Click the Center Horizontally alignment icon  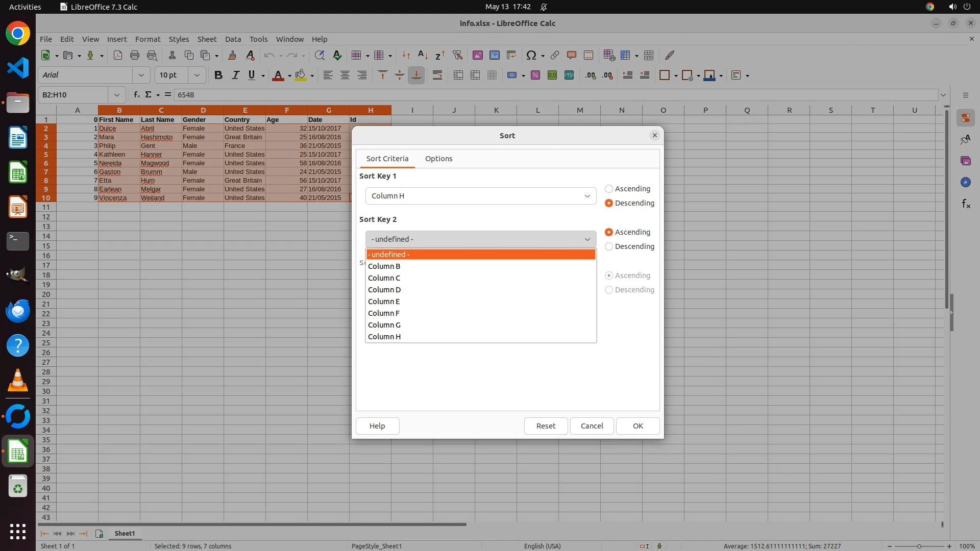[x=345, y=76]
